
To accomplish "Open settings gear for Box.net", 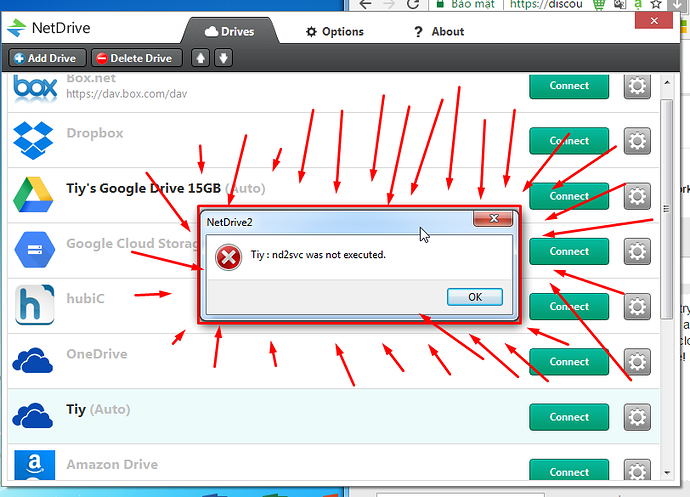I will 637,86.
